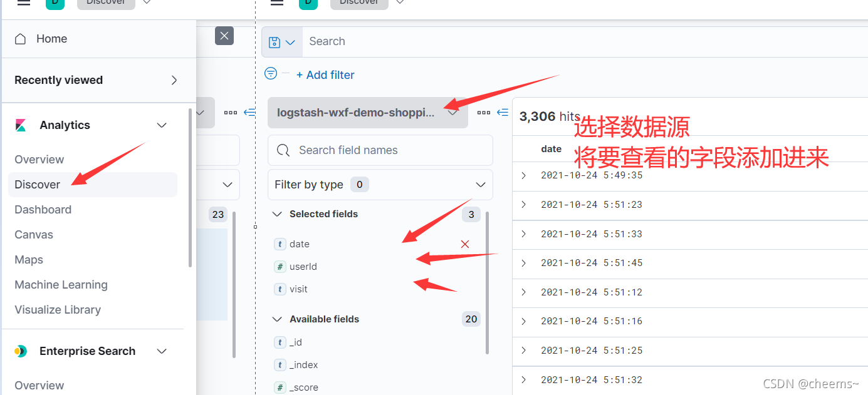Click the type icon beside _index
Viewport: 868px width, 395px height.
pos(280,365)
